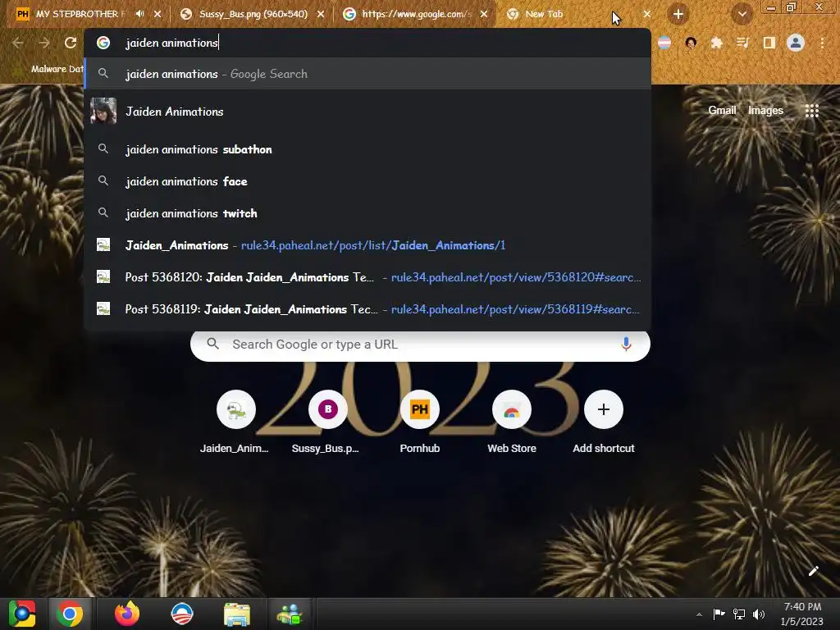
Task: Close the Sussy_Bus.png tab
Action: tap(321, 14)
